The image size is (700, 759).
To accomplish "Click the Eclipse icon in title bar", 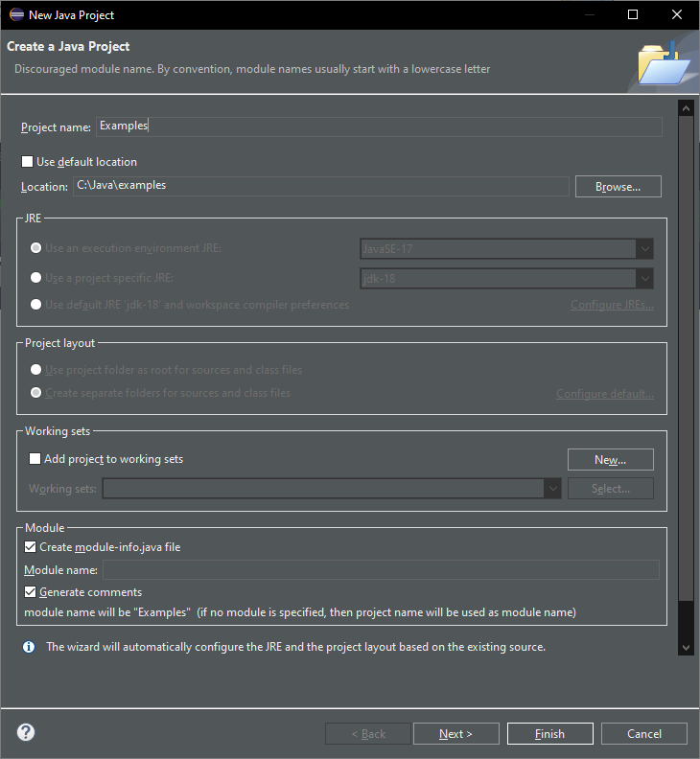I will coord(16,14).
